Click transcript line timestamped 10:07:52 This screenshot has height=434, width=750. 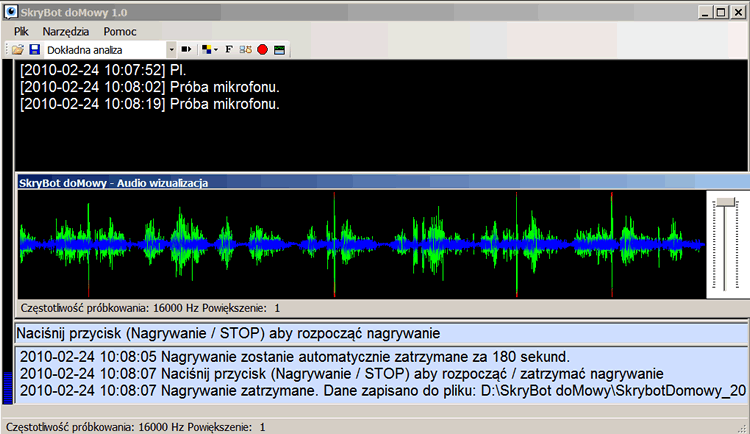[103, 70]
